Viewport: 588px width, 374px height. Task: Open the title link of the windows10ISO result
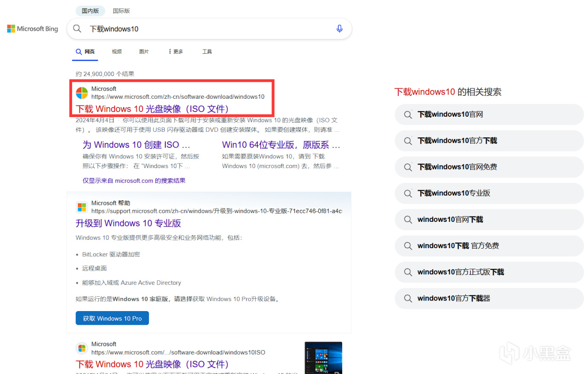[152, 364]
